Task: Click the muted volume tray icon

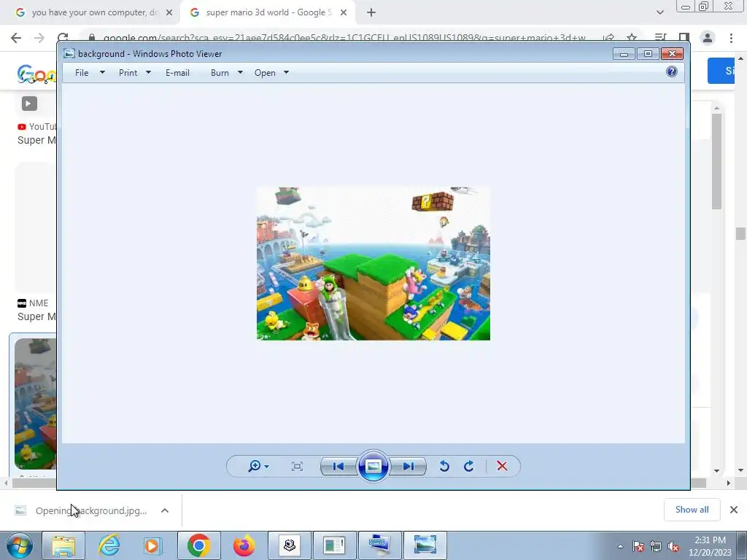Action: click(673, 546)
